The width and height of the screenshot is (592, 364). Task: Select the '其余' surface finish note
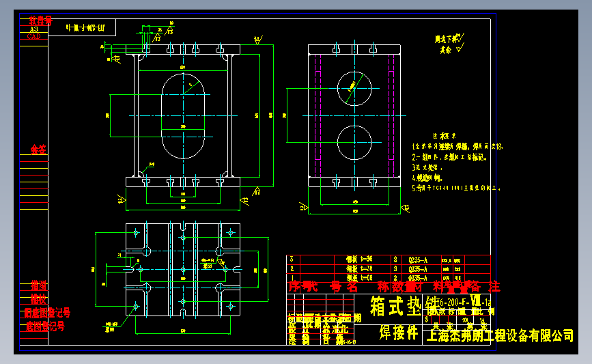445,50
